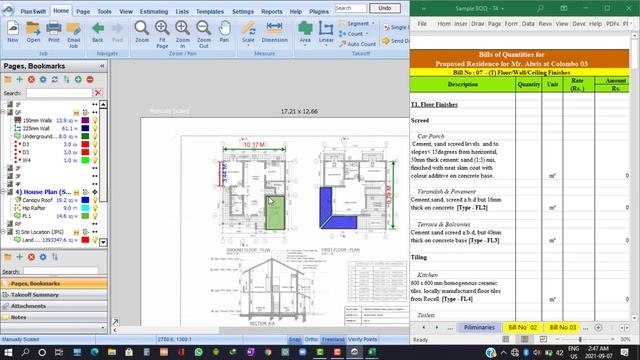640x360 pixels.
Task: Switch to Pliminaries sheet tab
Action: tap(479, 327)
